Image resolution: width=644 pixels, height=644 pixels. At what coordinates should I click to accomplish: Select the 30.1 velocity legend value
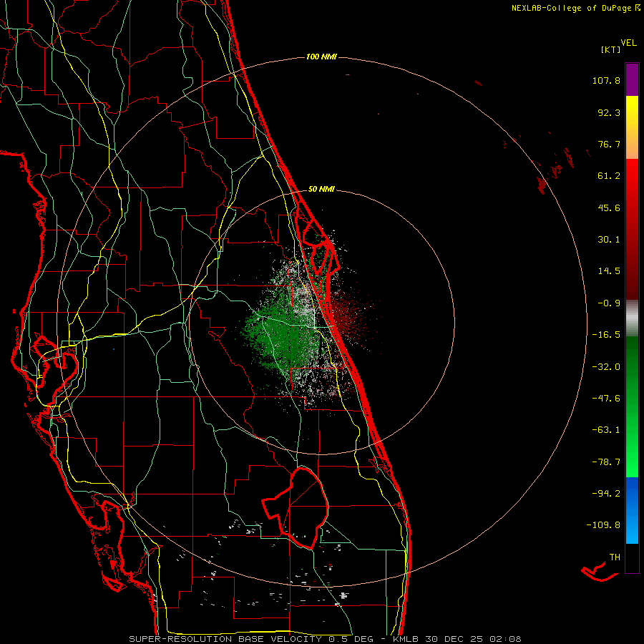[609, 240]
